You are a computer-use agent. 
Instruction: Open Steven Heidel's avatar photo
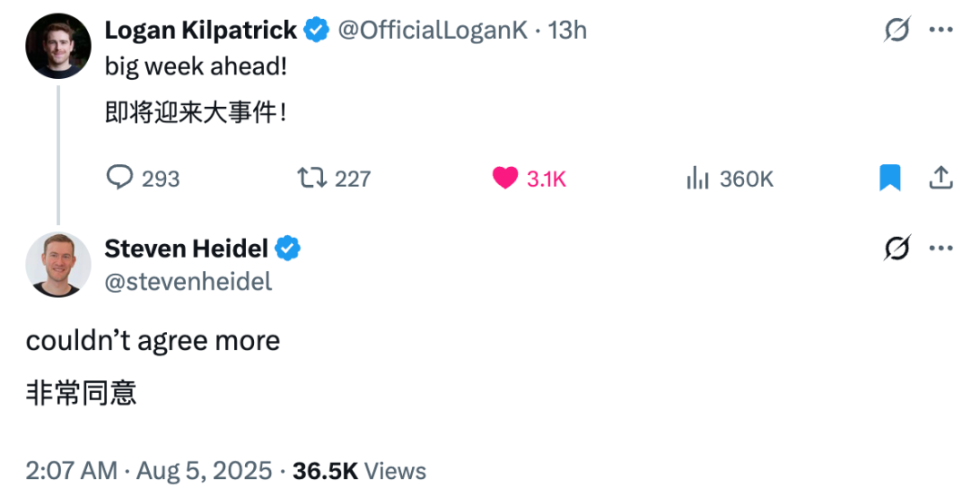[x=58, y=264]
